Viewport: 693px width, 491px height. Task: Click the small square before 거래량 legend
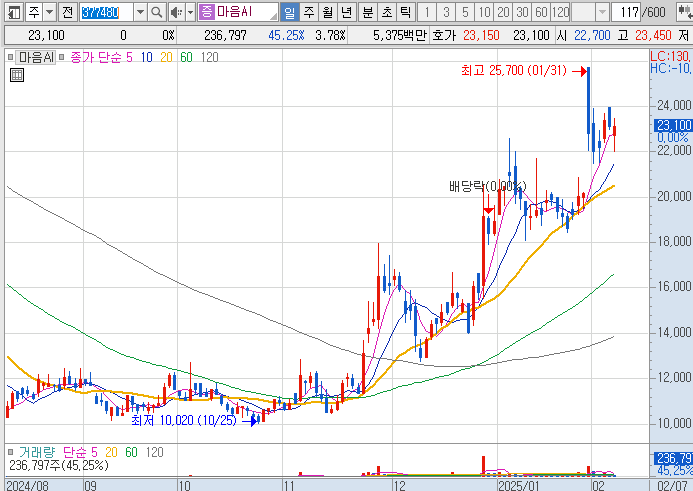pos(11,452)
